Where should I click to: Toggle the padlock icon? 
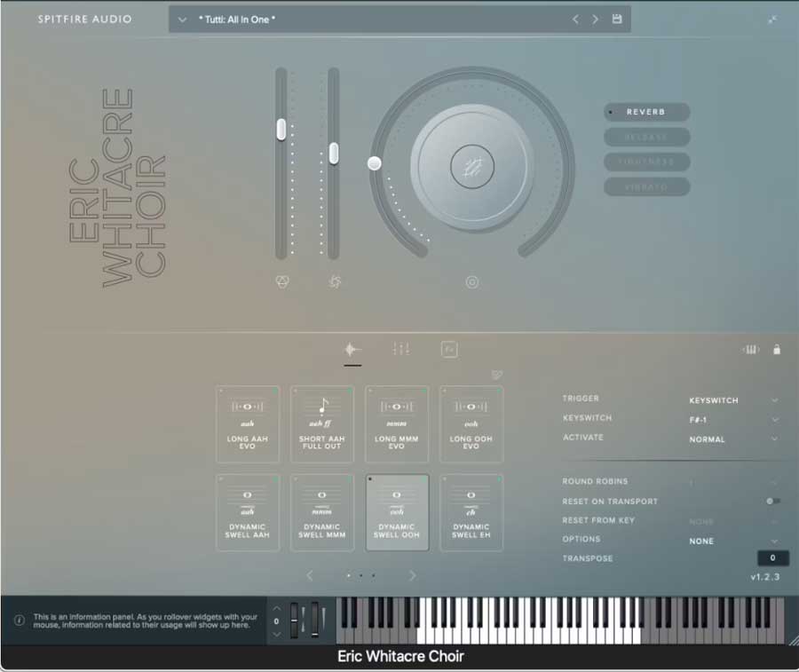coord(777,350)
